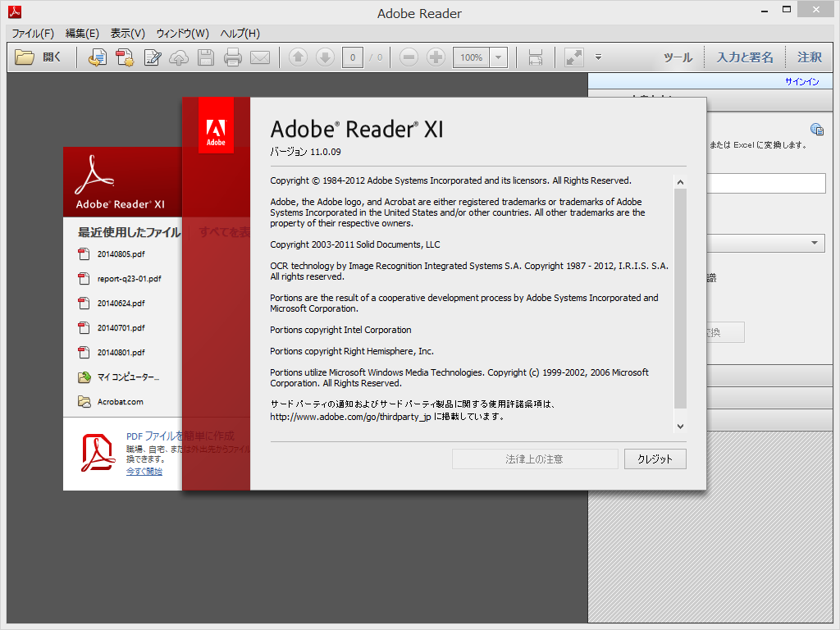
Task: Expand the toolbar overflow chevron
Action: pos(598,57)
